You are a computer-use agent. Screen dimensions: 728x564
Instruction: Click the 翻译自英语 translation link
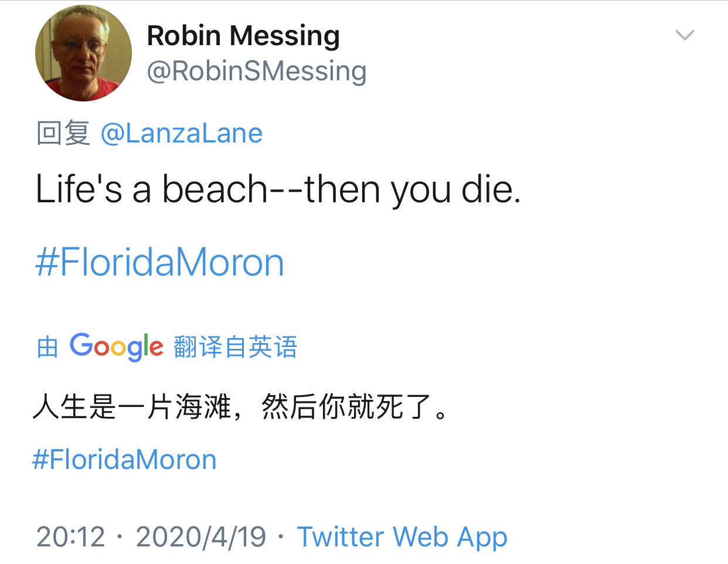[x=236, y=347]
